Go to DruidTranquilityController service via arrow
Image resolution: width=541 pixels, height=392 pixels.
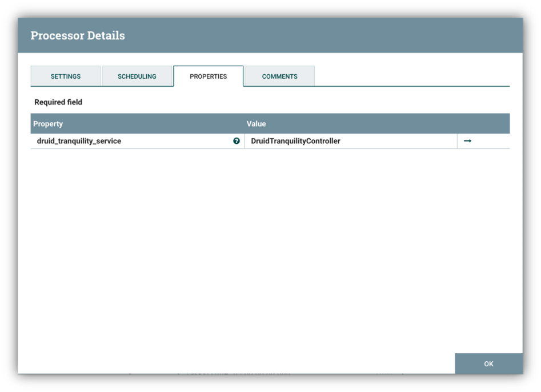(x=467, y=141)
